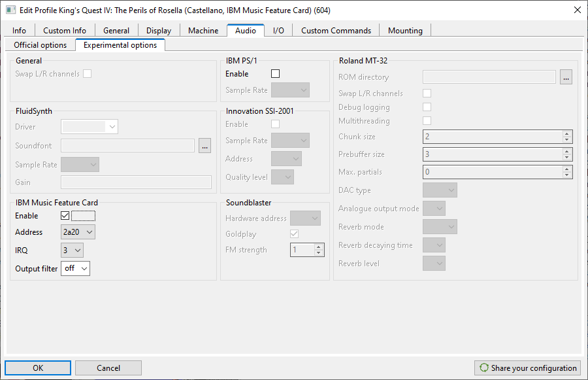Open the Output filter dropdown
This screenshot has height=380, width=588.
[75, 269]
